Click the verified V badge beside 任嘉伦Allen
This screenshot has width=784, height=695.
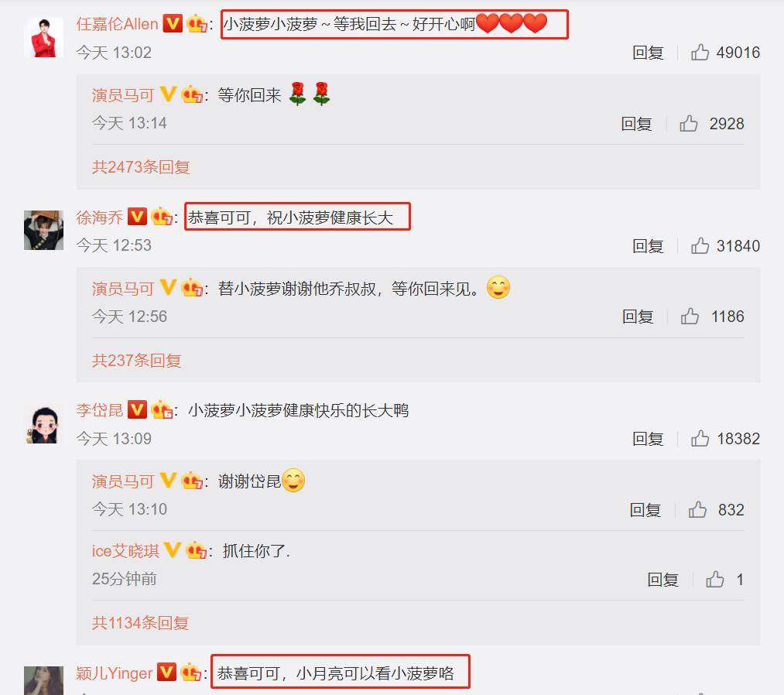pos(173,23)
